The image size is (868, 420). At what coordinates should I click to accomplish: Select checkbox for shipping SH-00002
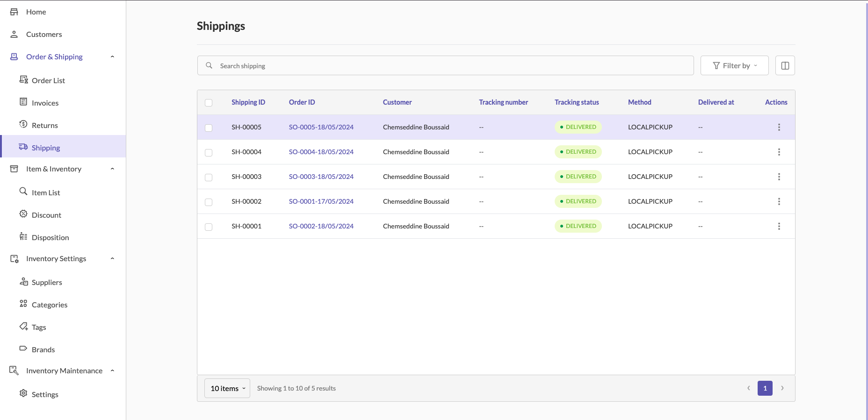(209, 202)
